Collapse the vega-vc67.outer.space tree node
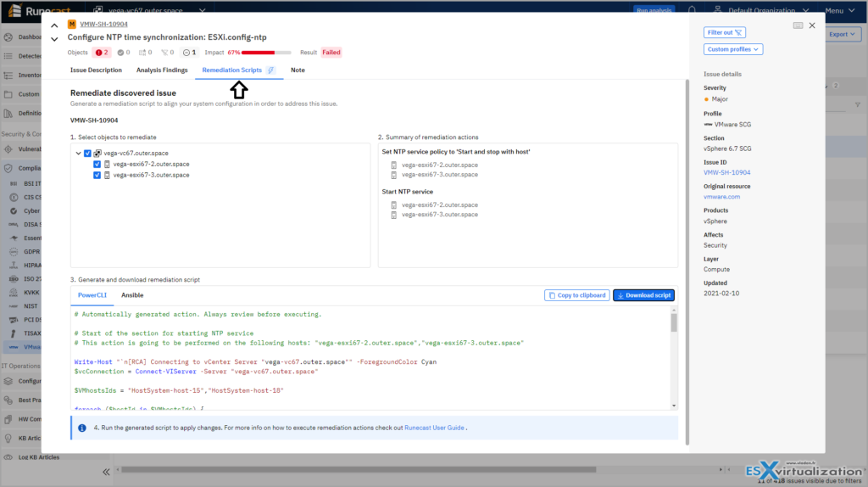The height and width of the screenshot is (487, 868). [x=78, y=154]
